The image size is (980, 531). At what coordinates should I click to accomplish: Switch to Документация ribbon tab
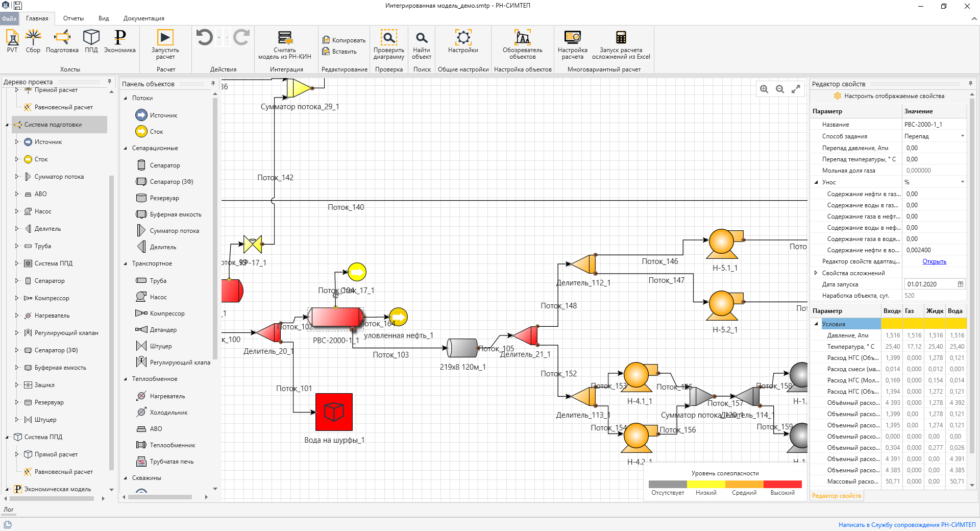coord(144,18)
